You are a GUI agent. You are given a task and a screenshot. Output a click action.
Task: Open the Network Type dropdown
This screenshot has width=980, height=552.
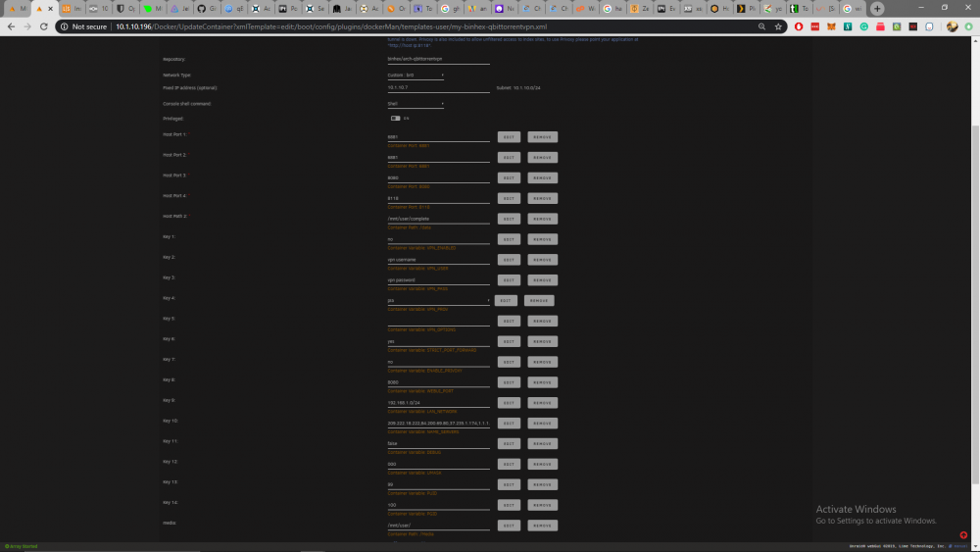pyautogui.click(x=416, y=75)
